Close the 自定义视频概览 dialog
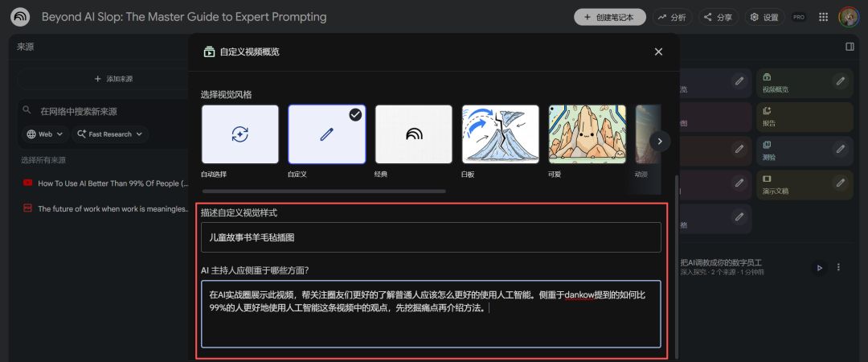Image resolution: width=868 pixels, height=362 pixels. tap(658, 51)
